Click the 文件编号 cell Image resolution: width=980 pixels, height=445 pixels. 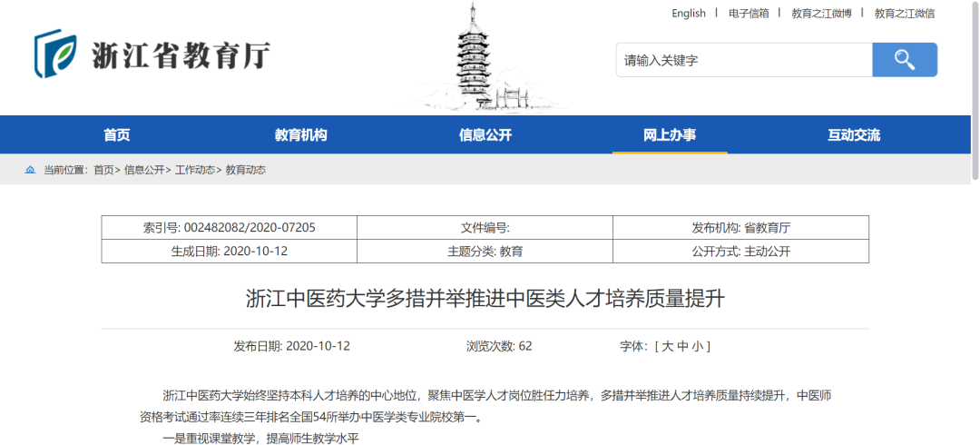click(x=485, y=228)
